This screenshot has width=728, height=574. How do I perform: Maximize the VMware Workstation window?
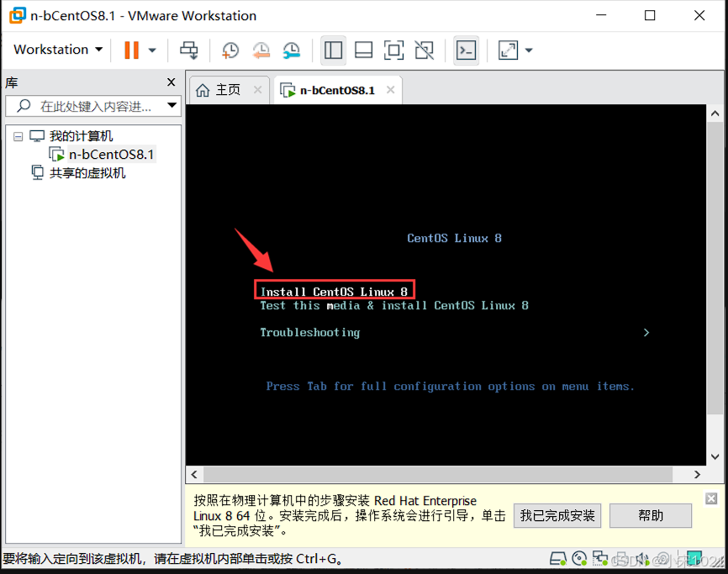(x=650, y=15)
